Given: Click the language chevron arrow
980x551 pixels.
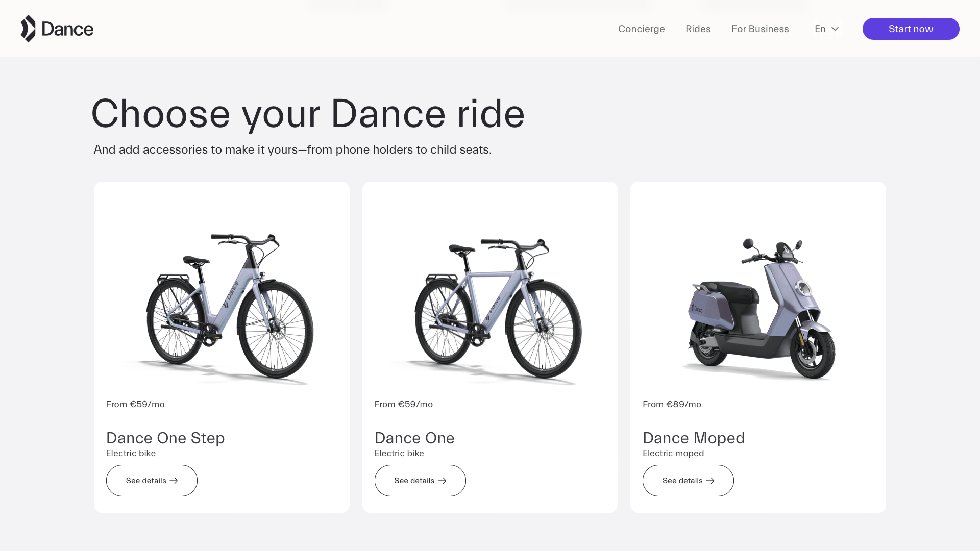Looking at the screenshot, I should [835, 29].
